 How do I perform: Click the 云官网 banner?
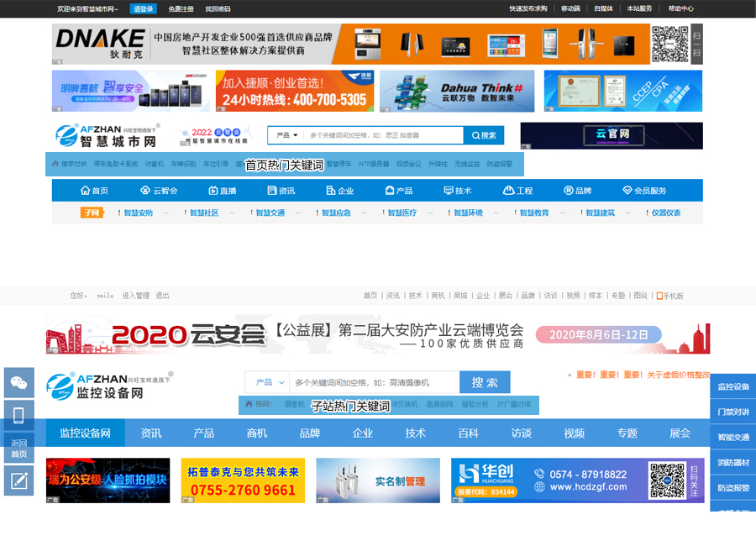pos(612,135)
